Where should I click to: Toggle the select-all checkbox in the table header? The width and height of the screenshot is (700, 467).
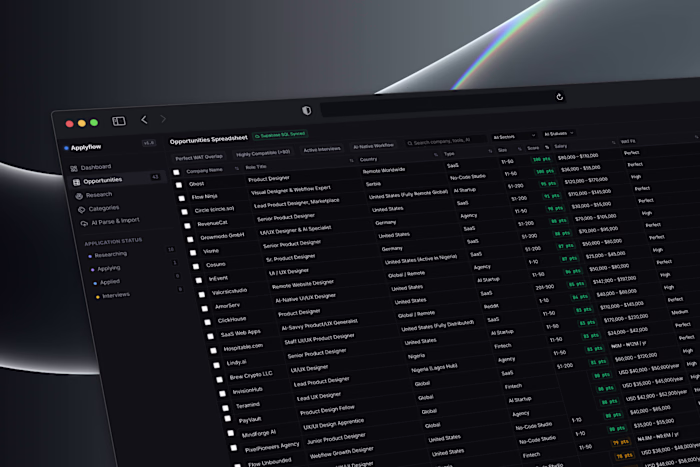pyautogui.click(x=176, y=172)
